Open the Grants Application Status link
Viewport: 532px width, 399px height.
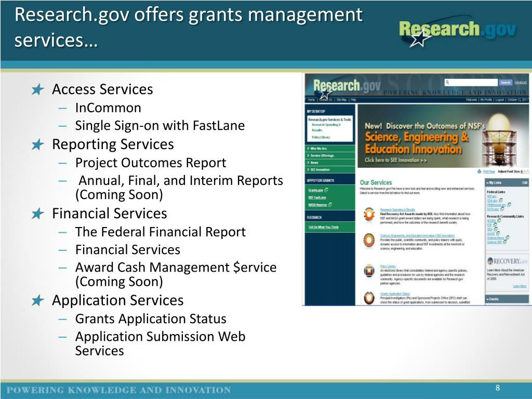(x=395, y=294)
